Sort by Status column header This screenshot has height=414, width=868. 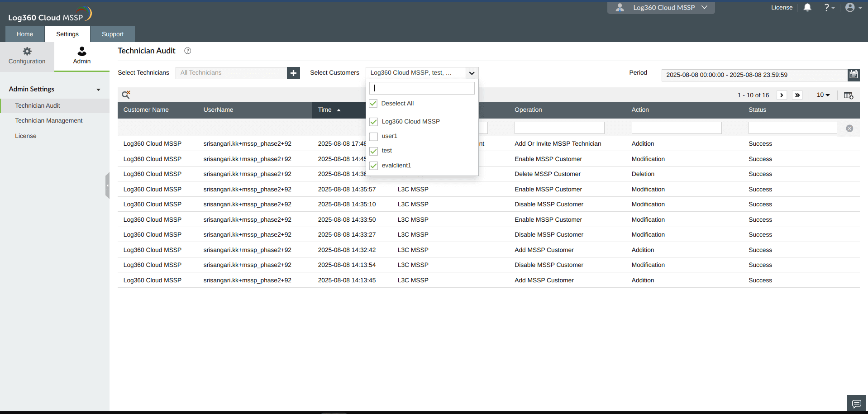pos(758,110)
